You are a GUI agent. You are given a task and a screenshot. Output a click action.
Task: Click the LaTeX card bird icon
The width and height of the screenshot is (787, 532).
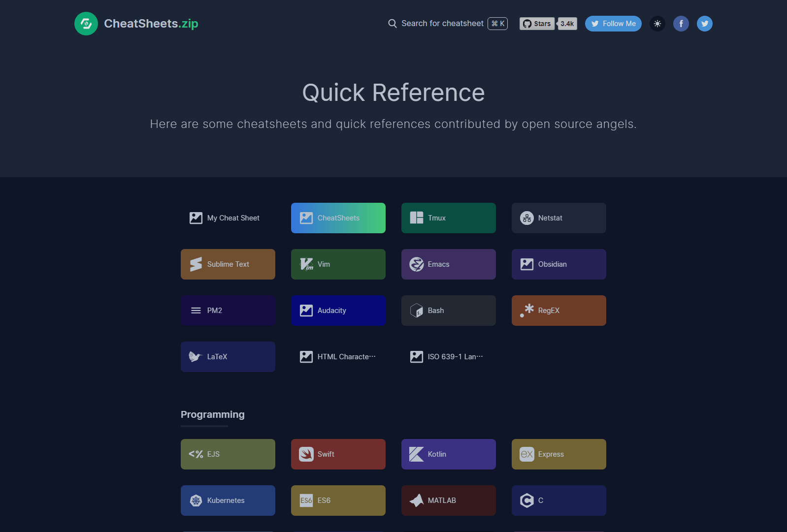pyautogui.click(x=196, y=357)
